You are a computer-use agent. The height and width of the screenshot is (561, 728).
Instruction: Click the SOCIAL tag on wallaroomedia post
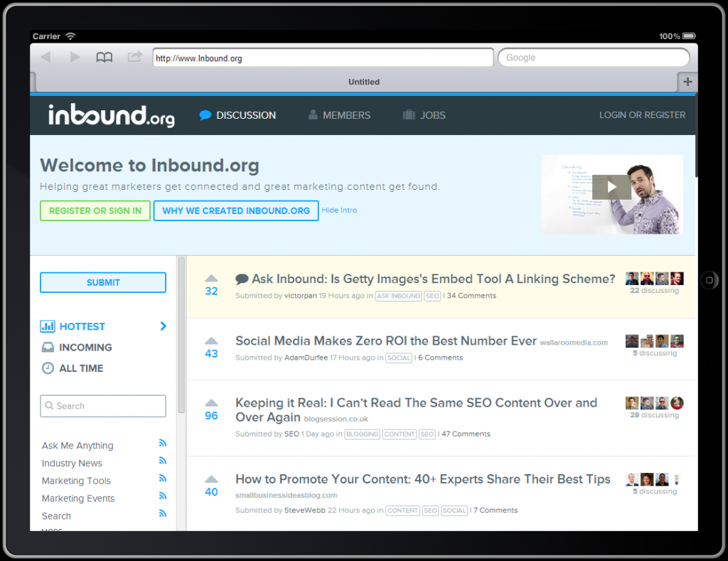tap(399, 358)
